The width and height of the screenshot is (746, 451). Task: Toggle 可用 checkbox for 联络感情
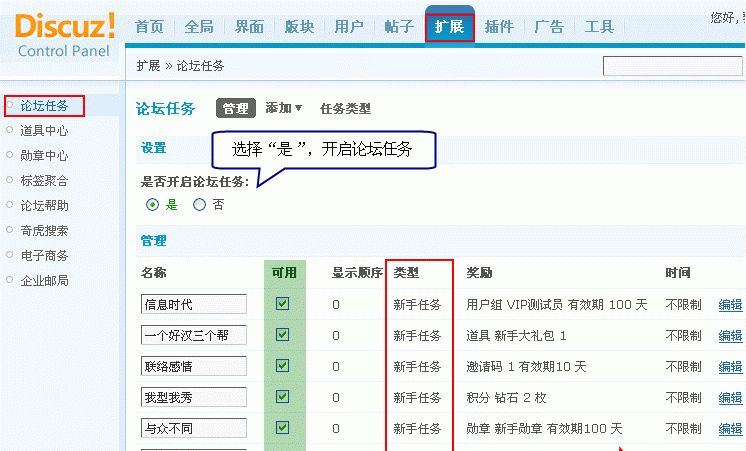(x=283, y=365)
